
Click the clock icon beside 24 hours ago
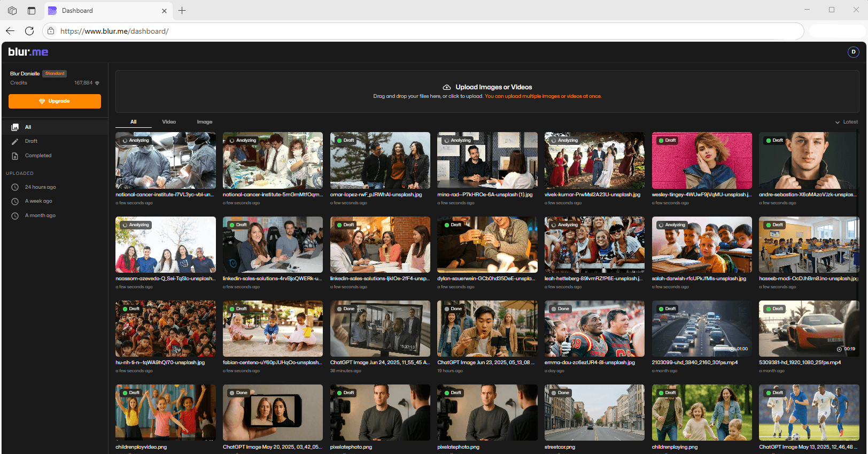15,187
